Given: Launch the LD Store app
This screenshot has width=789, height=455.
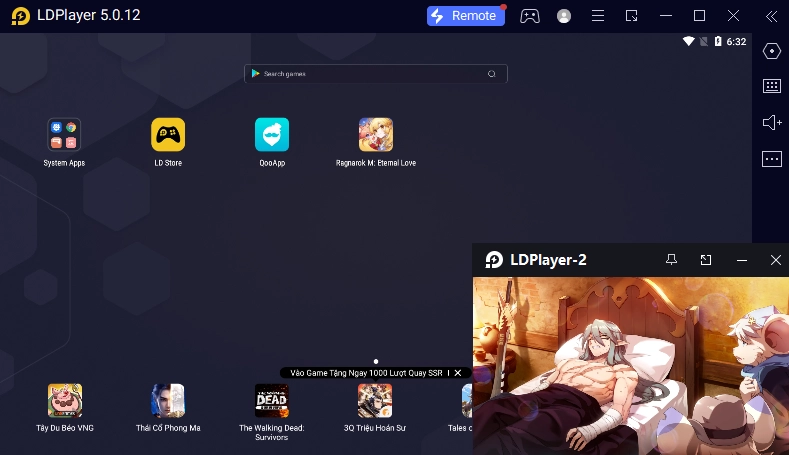Looking at the screenshot, I should point(168,135).
